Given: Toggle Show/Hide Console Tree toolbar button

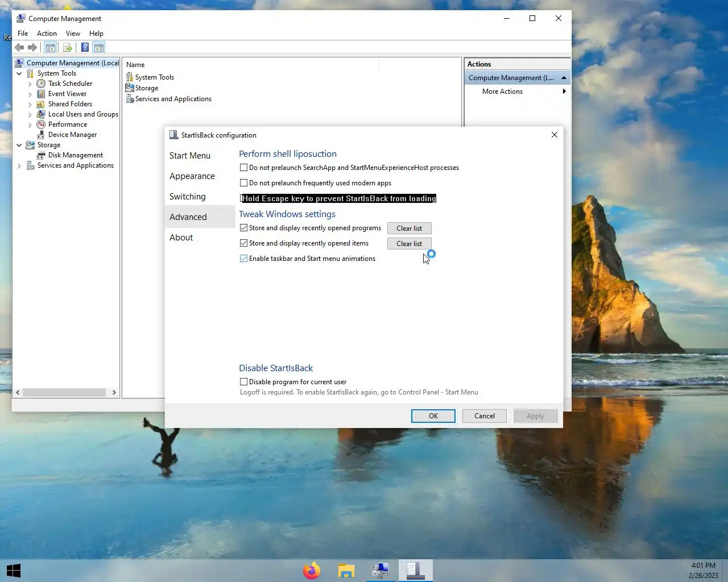Looking at the screenshot, I should pyautogui.click(x=51, y=48).
